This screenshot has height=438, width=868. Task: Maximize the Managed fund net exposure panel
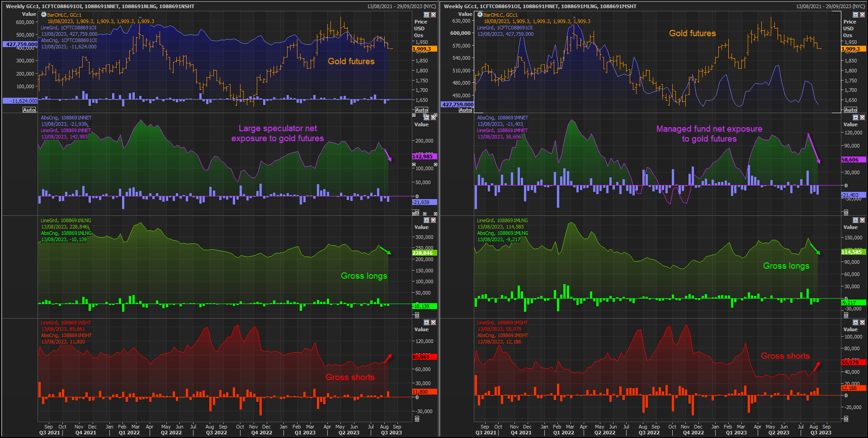coord(855,117)
